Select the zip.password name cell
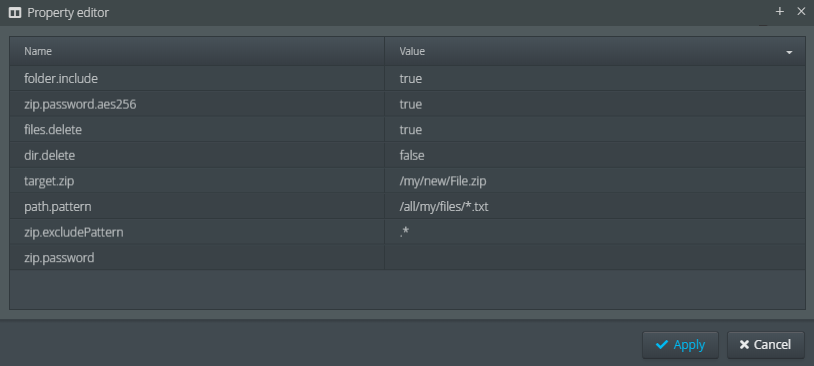This screenshot has width=814, height=366. click(197, 257)
